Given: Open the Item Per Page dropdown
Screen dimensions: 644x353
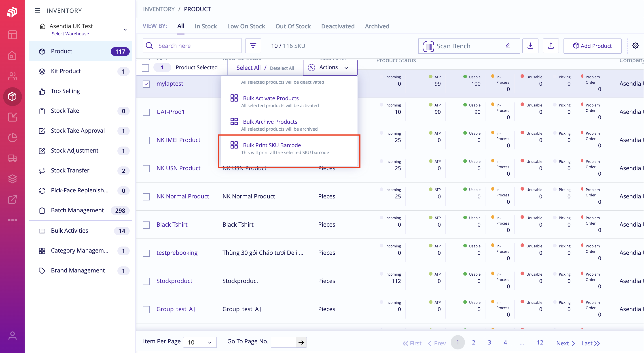Looking at the screenshot, I should click(200, 342).
